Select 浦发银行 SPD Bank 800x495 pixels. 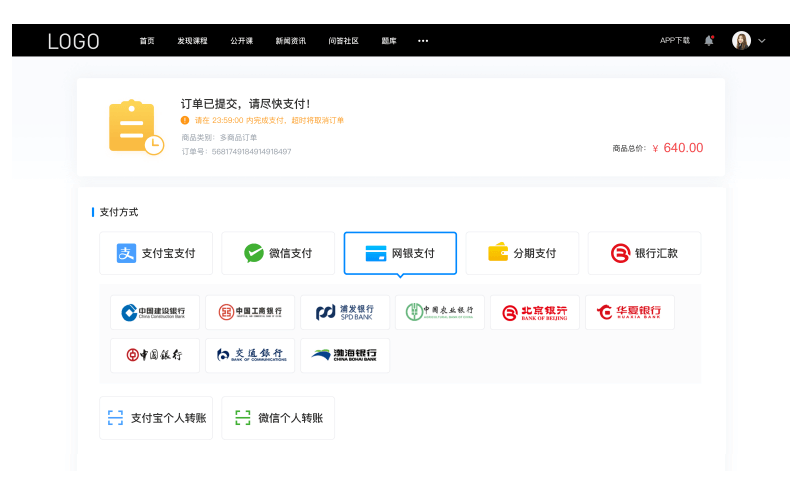(x=345, y=312)
